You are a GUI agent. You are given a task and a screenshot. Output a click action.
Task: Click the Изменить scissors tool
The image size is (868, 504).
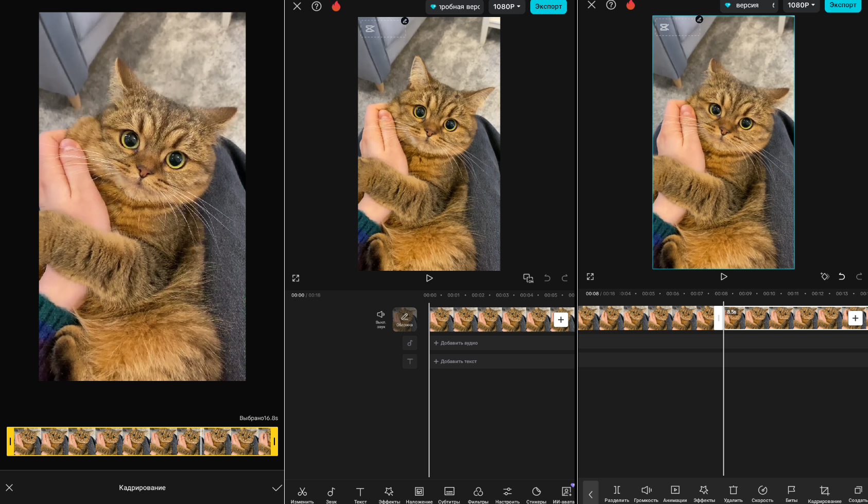(x=302, y=494)
